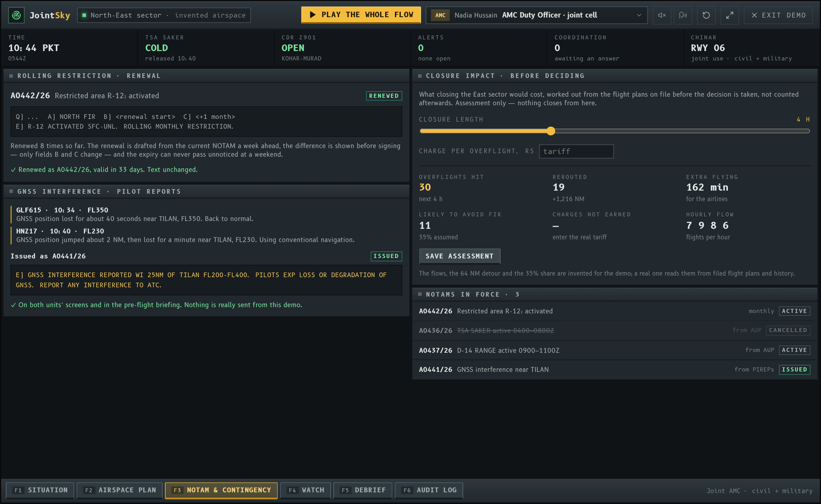
Task: Click the JointSky radar logo icon
Action: [x=16, y=15]
